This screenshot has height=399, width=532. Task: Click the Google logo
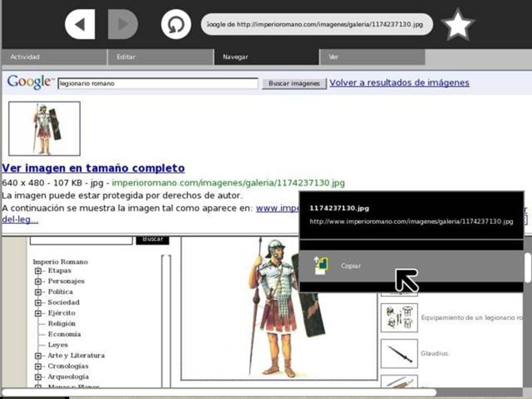click(x=30, y=83)
